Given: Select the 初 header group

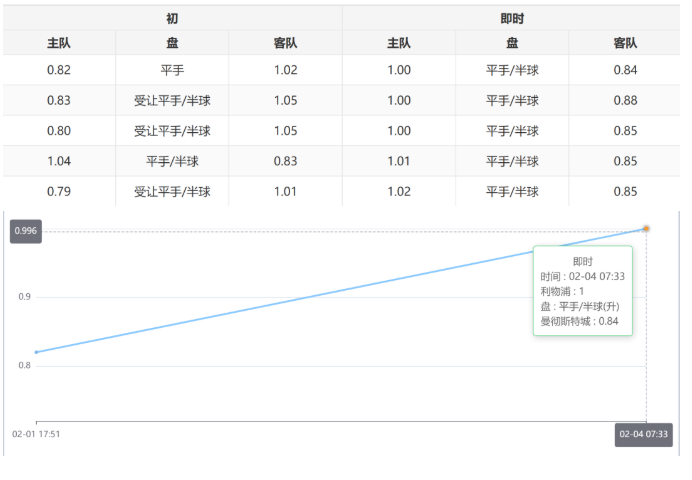Looking at the screenshot, I should pos(172,18).
